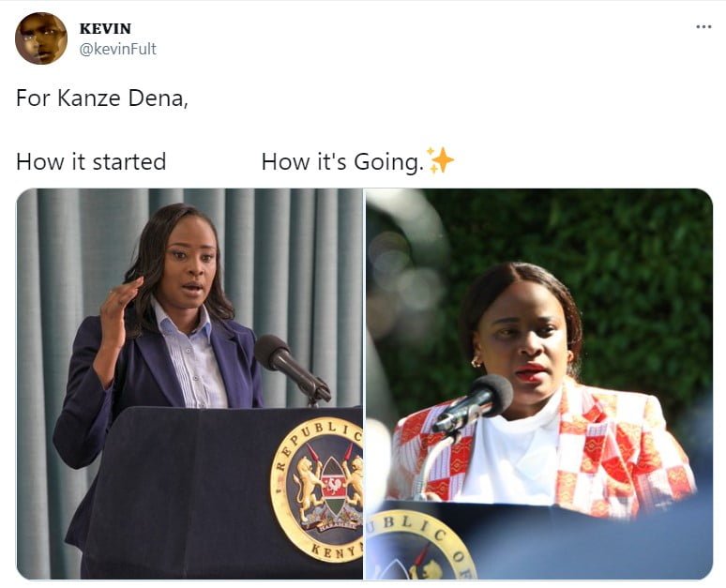The height and width of the screenshot is (588, 726).
Task: Click the partial Kenya seal in right photo
Action: (421, 546)
